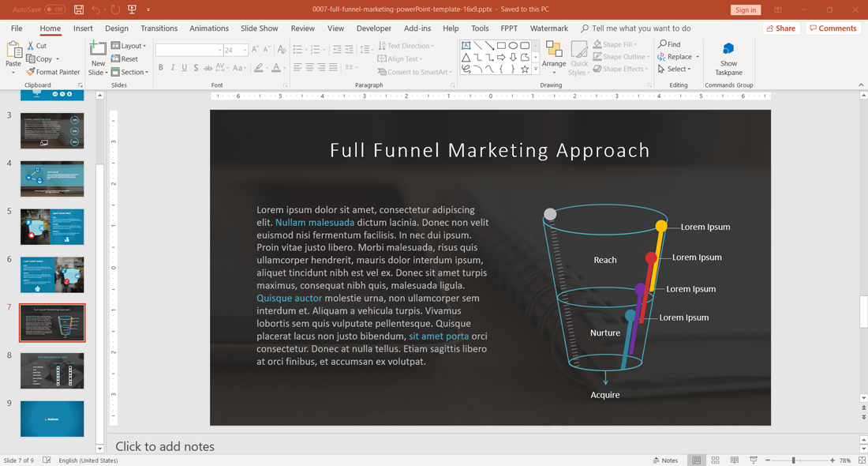Toggle Bold formatting button
The image size is (868, 466).
tap(161, 68)
